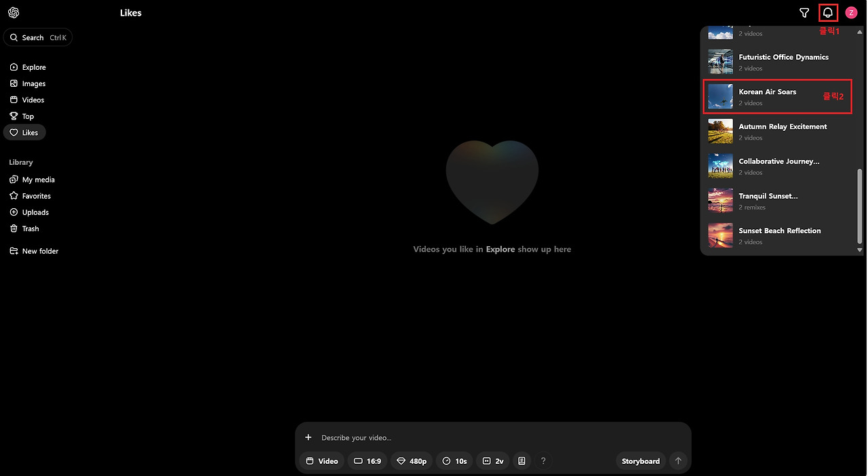Click Sunset Beach Reflection thumbnail
This screenshot has height=476, width=868.
click(720, 235)
